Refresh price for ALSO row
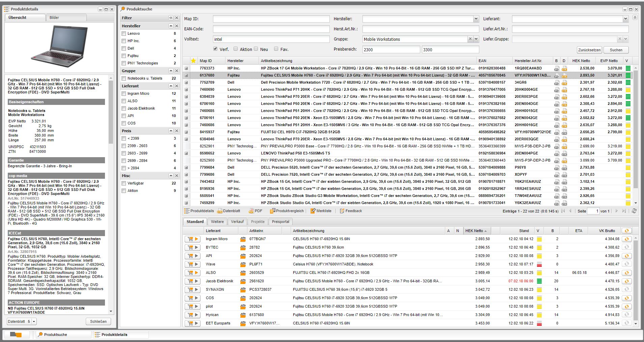Viewport: 644px width, 342px height. (x=627, y=273)
